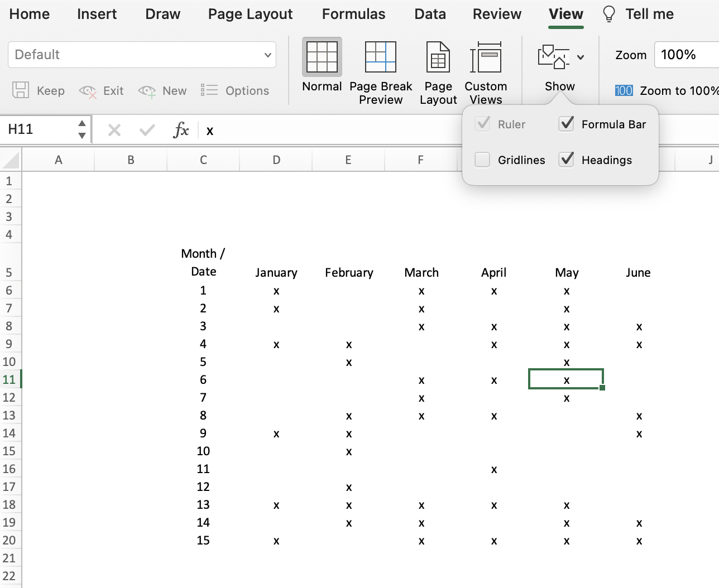Click the Keep sheet view icon

(21, 90)
